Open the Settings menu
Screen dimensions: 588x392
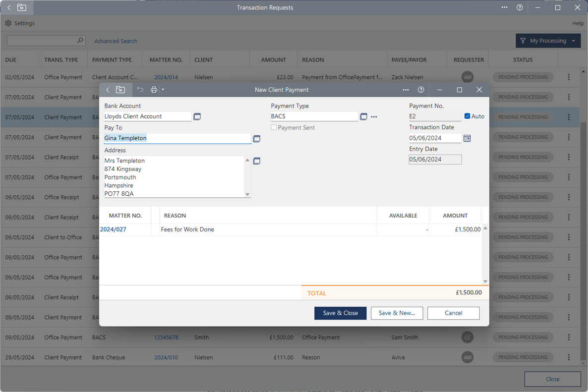[20, 23]
